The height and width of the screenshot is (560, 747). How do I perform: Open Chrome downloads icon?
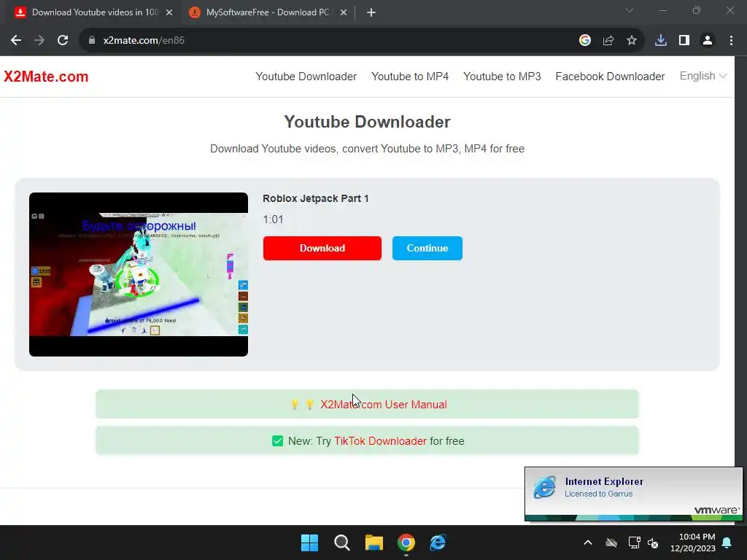coord(661,41)
